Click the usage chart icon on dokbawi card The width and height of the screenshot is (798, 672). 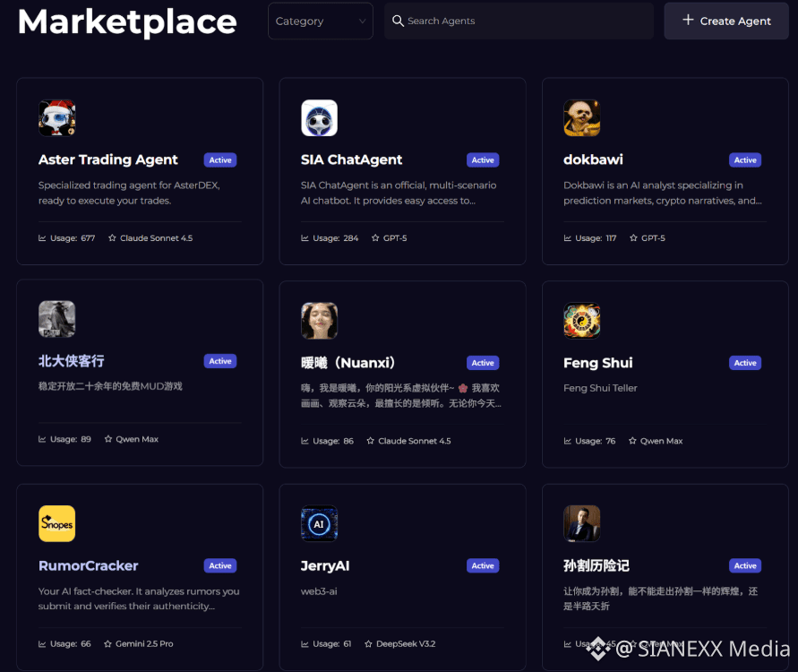pos(568,238)
